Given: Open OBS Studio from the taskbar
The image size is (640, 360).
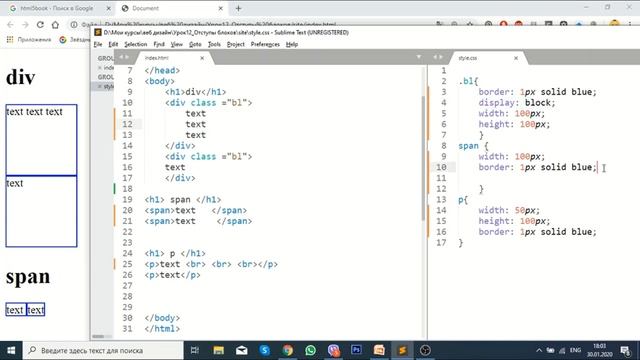Looking at the screenshot, I should pos(425,350).
